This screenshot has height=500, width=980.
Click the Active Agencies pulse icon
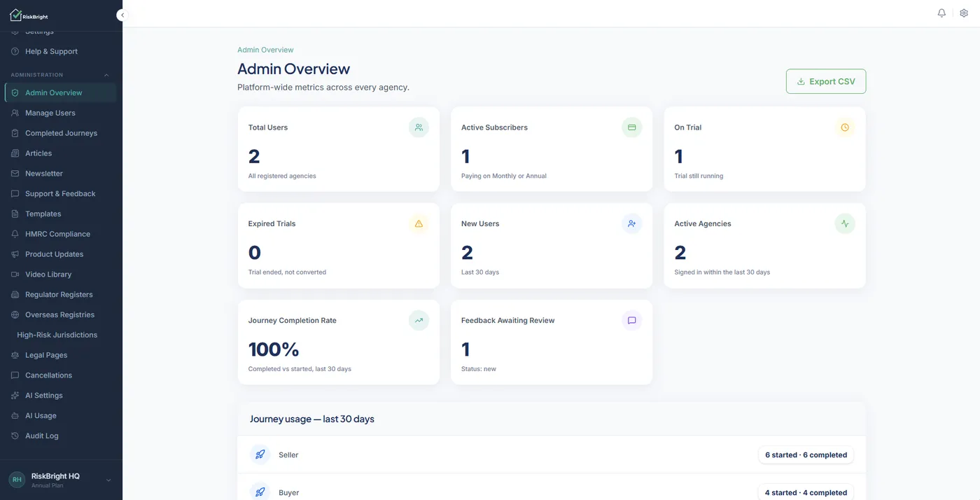tap(845, 224)
